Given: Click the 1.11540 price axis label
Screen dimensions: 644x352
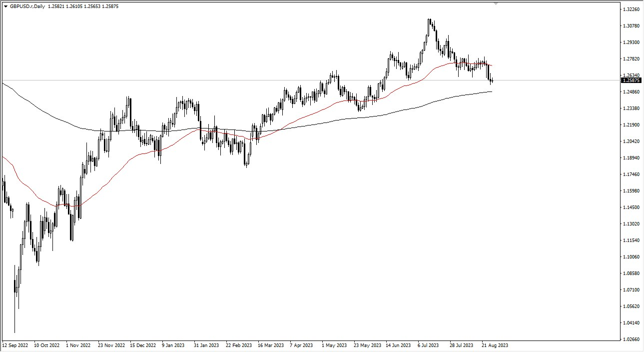Looking at the screenshot, I should coord(631,240).
